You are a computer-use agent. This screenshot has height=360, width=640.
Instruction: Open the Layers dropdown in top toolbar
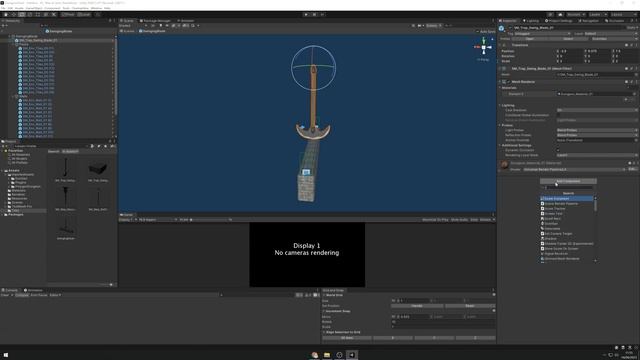[x=598, y=14]
